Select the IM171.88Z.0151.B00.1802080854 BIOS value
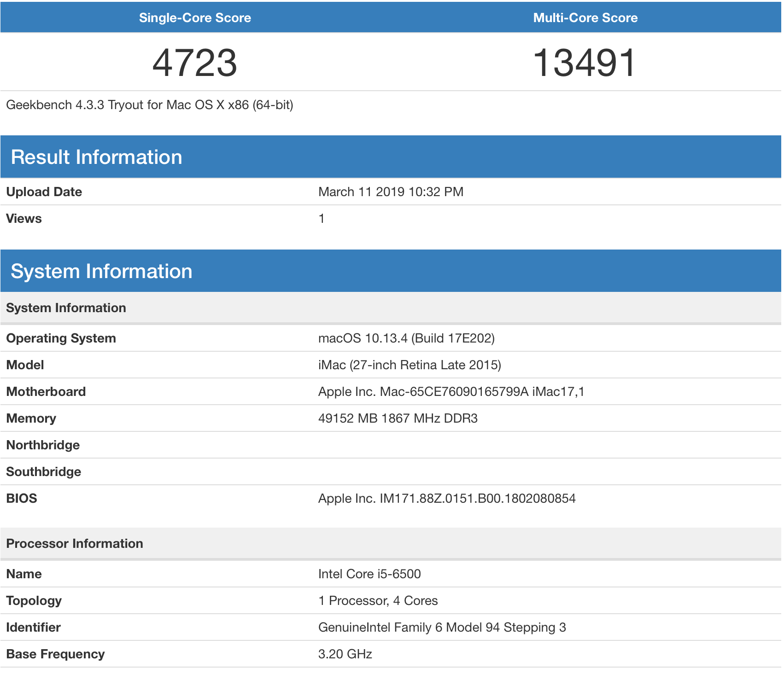This screenshot has height=674, width=784. (x=447, y=499)
